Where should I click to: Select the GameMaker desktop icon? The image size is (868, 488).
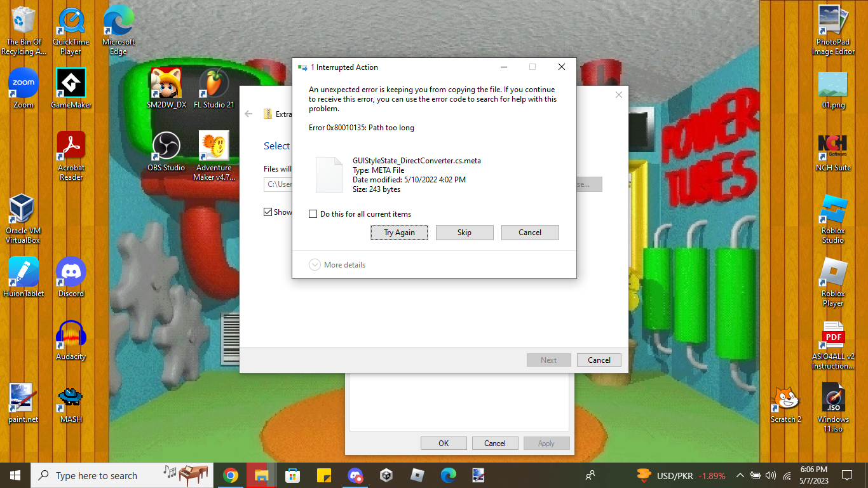(71, 88)
